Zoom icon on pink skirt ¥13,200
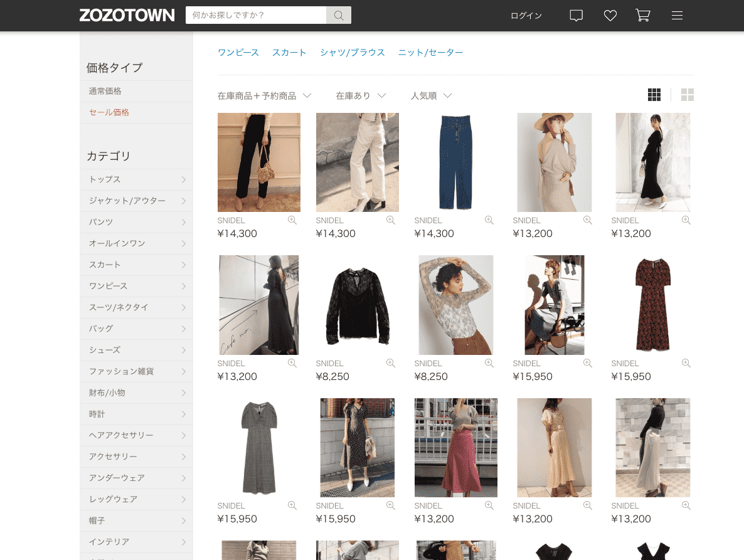This screenshot has width=744, height=560. click(x=489, y=506)
